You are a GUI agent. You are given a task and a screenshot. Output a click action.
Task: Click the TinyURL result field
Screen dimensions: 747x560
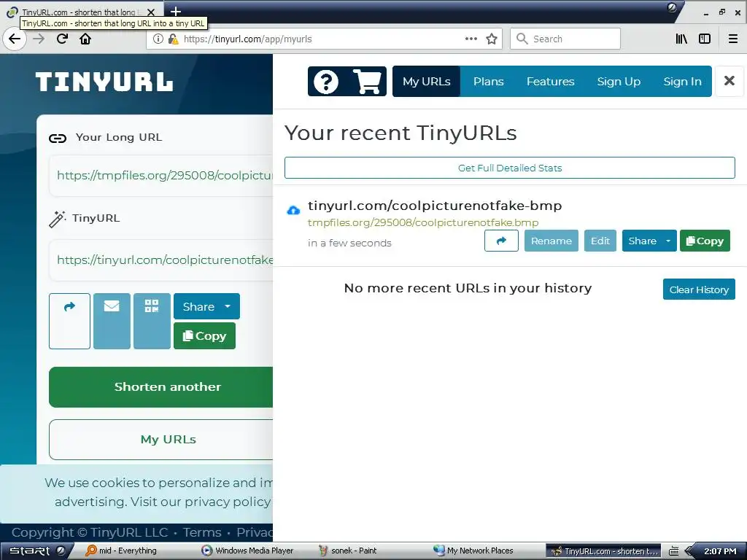click(x=161, y=260)
